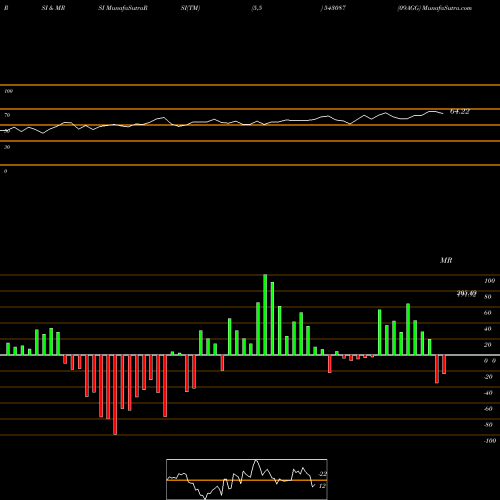Click the -80 label on the MR axis
Image resolution: width=500 pixels, height=500 pixels.
coord(488,425)
